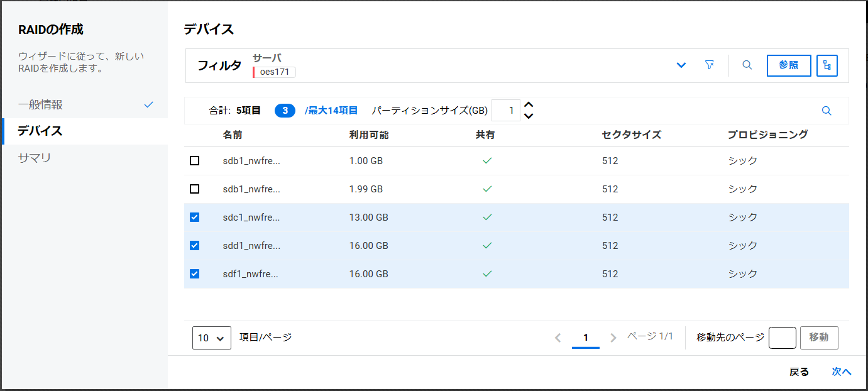Decrease partition size with down arrow
The height and width of the screenshot is (391, 868).
click(x=529, y=116)
